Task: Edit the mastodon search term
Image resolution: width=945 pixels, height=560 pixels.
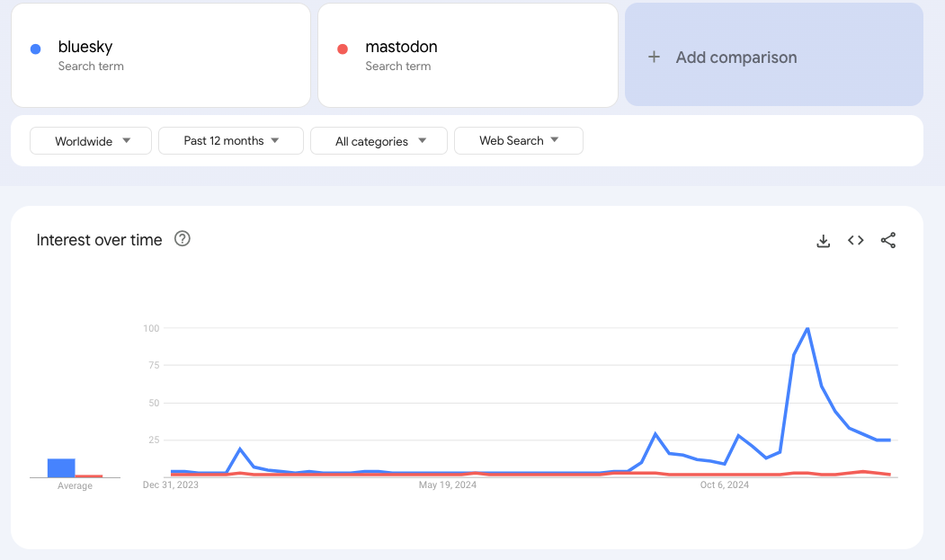Action: (401, 47)
